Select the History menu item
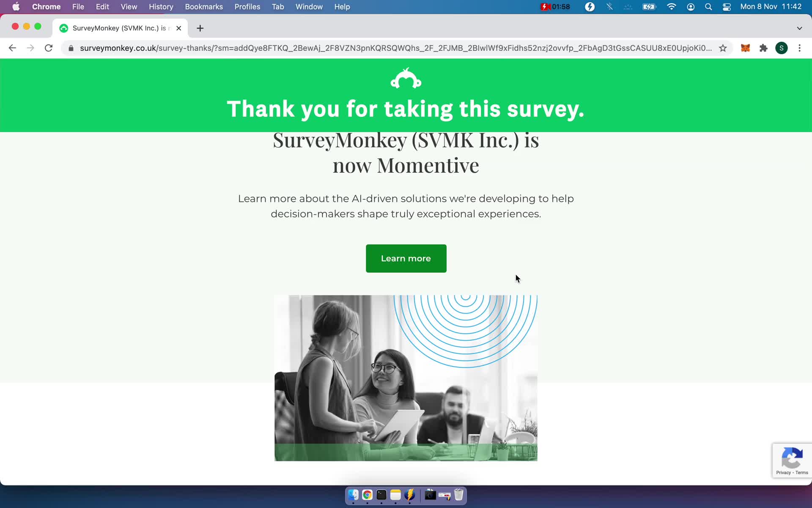This screenshot has width=812, height=508. 162,6
